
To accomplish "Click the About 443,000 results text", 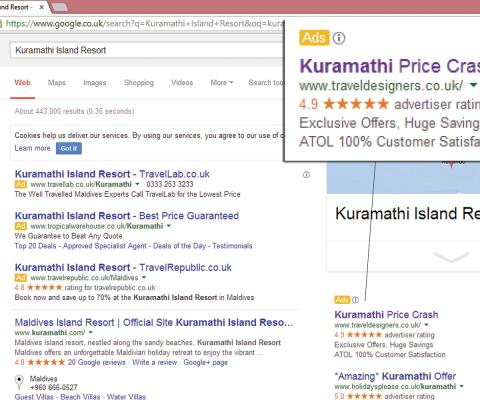I will pyautogui.click(x=74, y=111).
